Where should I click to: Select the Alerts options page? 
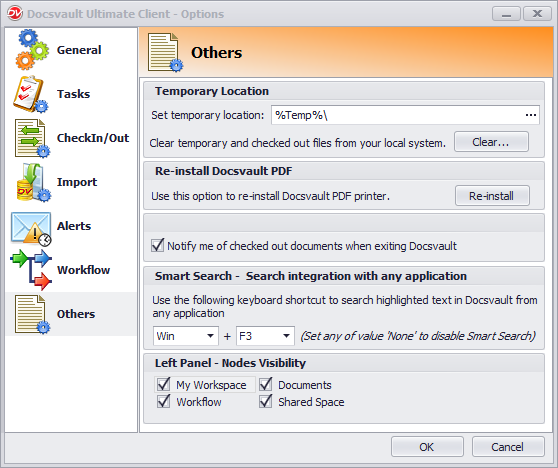pyautogui.click(x=74, y=226)
